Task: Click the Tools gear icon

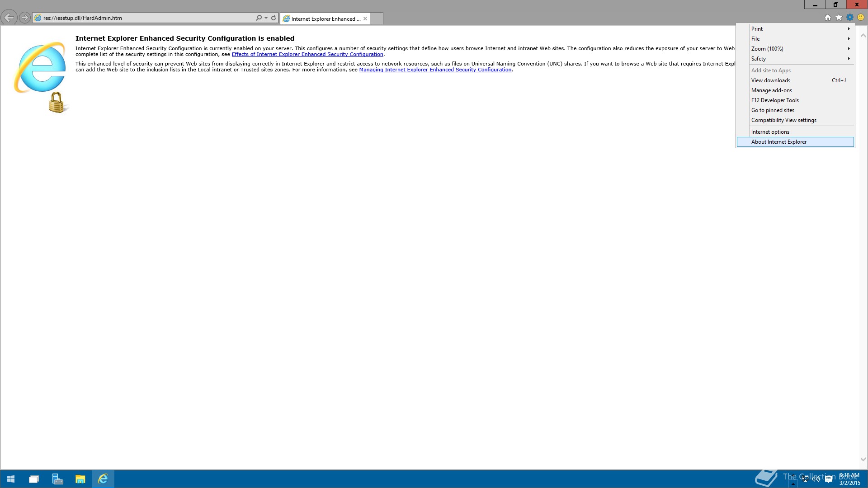Action: coord(850,18)
